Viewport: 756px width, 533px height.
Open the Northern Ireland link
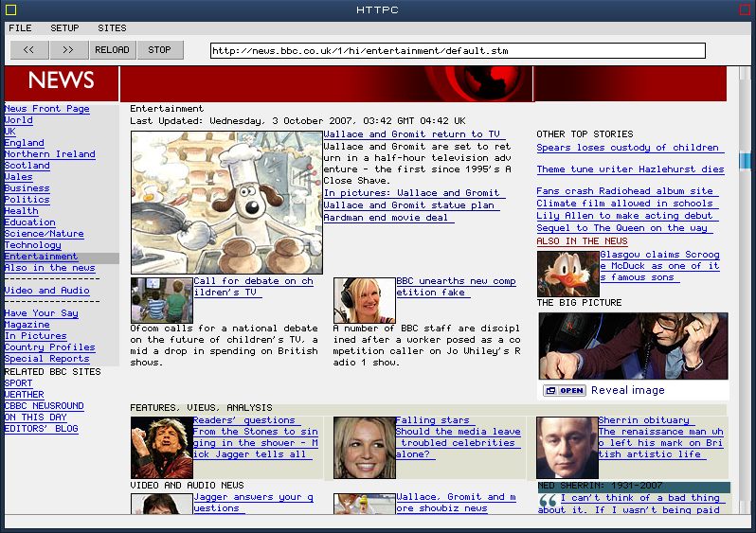49,154
